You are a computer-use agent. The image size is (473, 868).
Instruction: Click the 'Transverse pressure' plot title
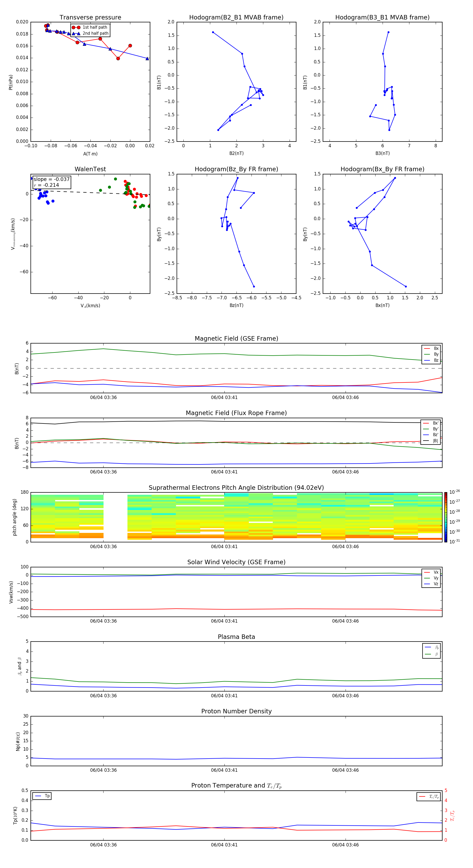point(90,18)
